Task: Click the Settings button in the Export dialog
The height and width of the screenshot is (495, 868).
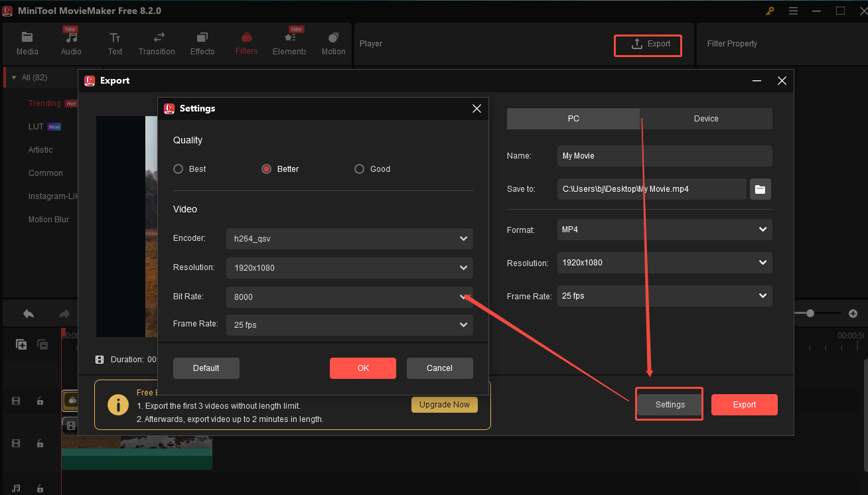Action: click(670, 405)
